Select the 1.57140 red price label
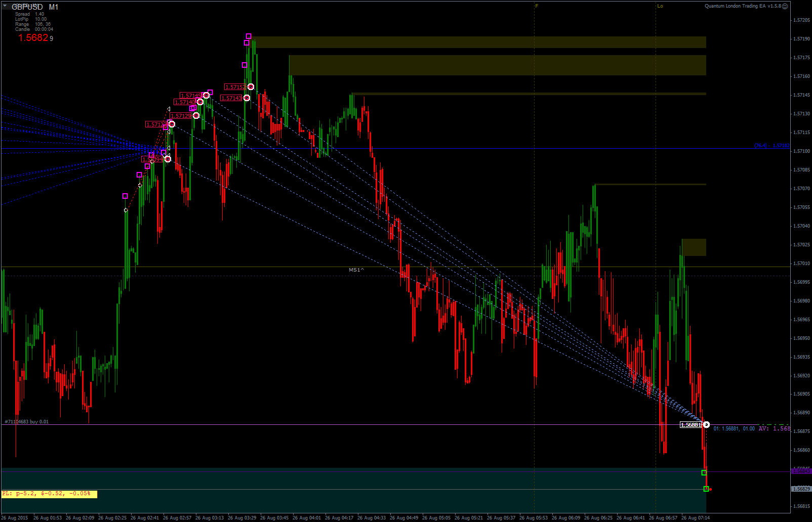Image resolution: width=812 pixels, height=522 pixels. pyautogui.click(x=185, y=102)
